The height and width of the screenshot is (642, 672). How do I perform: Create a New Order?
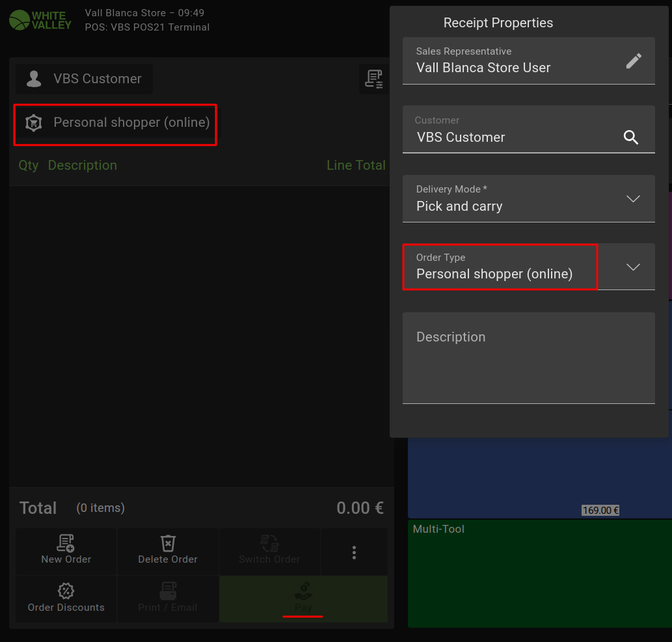(66, 551)
